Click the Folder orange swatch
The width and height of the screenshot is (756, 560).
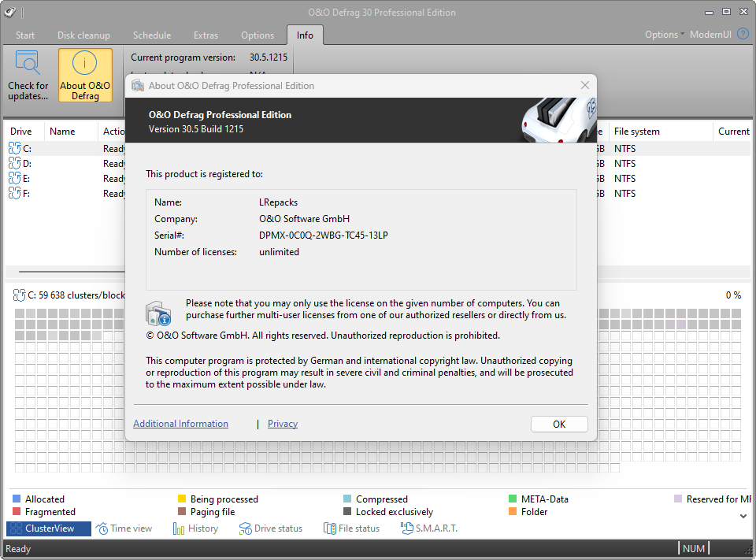pos(513,511)
